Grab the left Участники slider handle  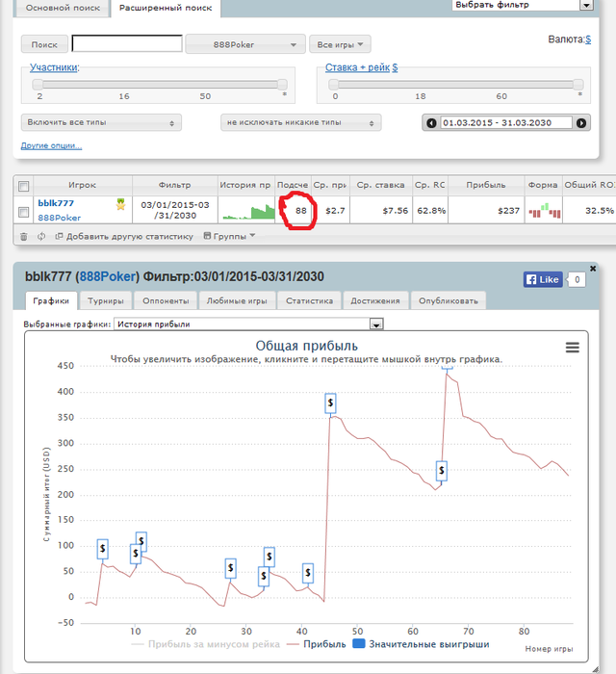point(38,85)
